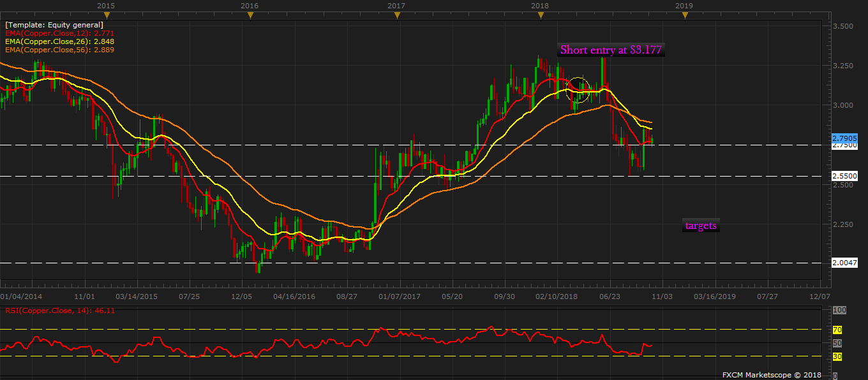
Task: Click the magenta 'targets' text label
Action: pos(701,226)
